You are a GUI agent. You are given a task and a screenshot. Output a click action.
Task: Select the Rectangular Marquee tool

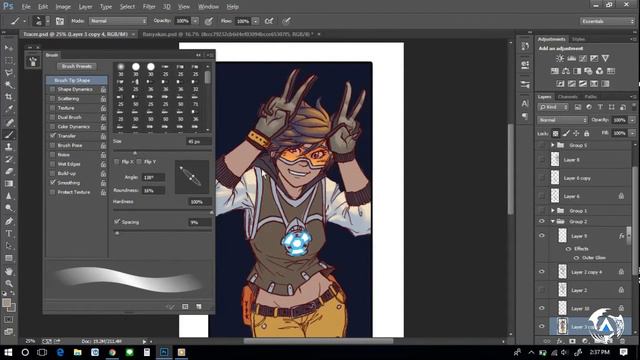coord(9,60)
